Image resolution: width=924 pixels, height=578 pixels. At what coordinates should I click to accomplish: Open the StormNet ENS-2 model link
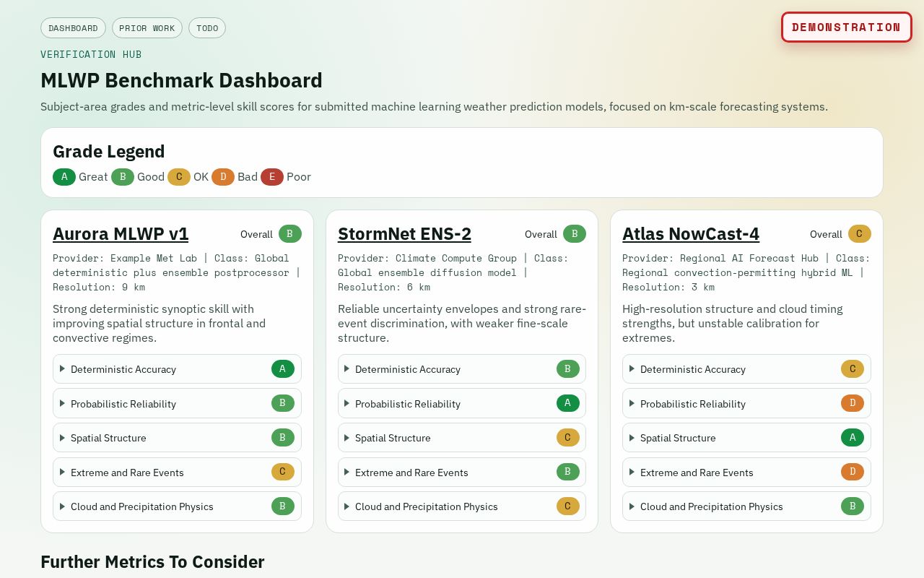(x=404, y=234)
